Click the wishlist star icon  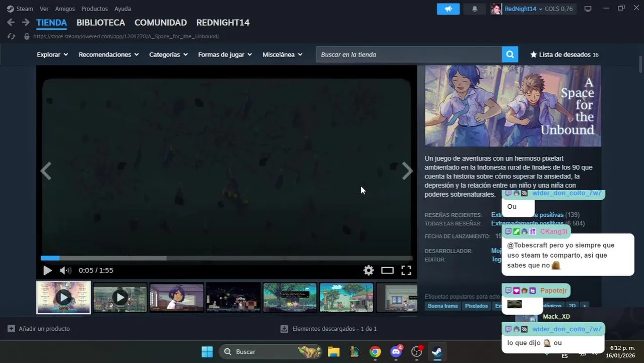point(533,54)
